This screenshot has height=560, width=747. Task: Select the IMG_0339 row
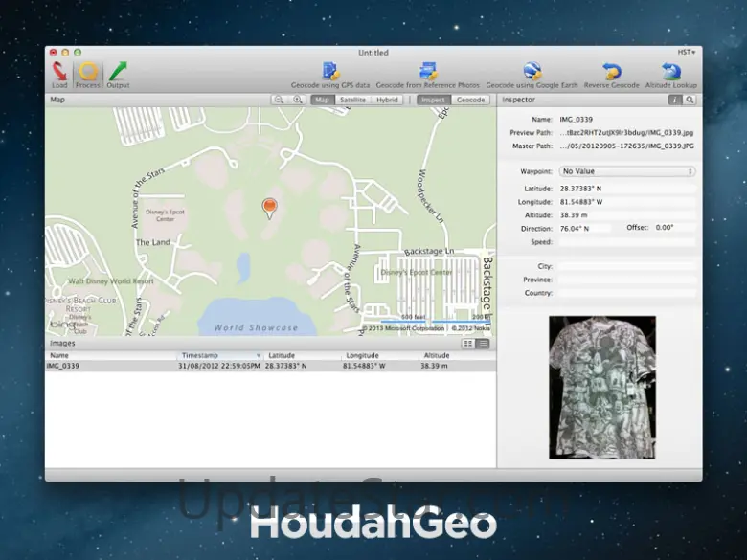[x=271, y=366]
